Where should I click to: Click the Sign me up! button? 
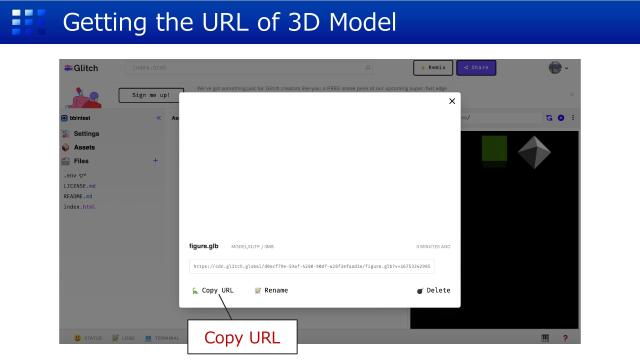tap(151, 95)
